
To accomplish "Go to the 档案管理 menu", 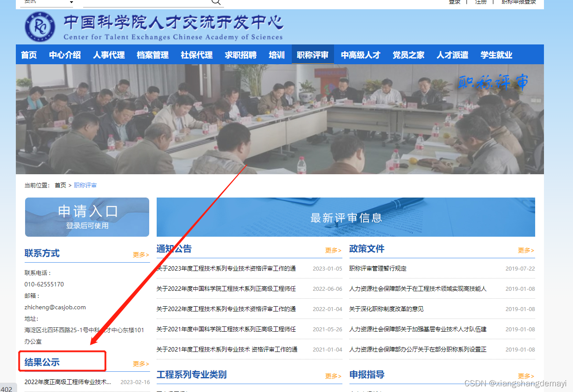I will pyautogui.click(x=153, y=55).
